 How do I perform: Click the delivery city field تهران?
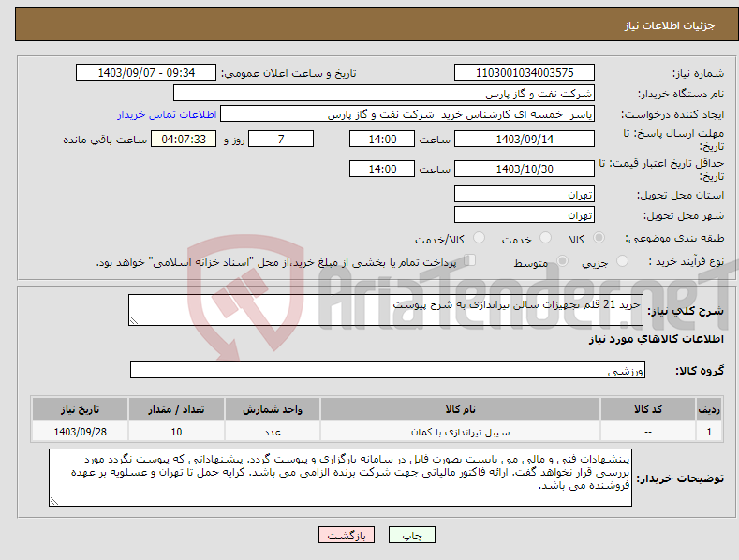click(525, 215)
